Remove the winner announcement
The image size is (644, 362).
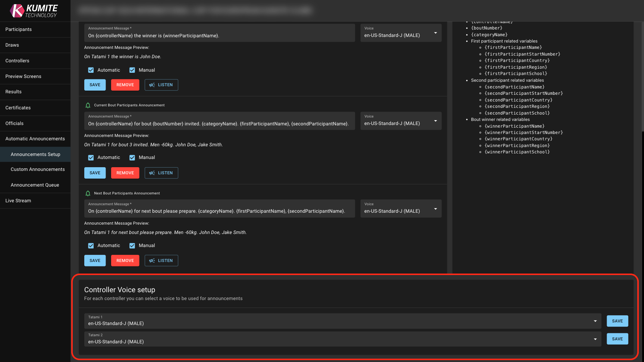pos(125,85)
